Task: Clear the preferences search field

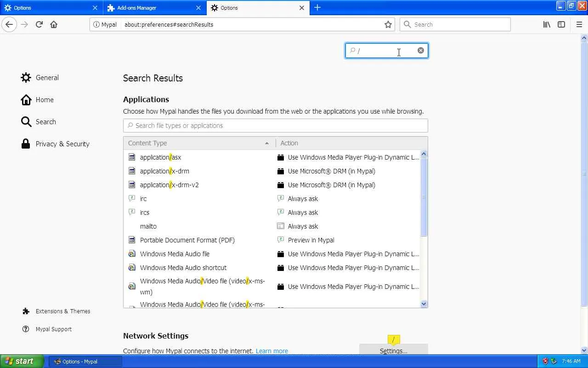Action: click(x=421, y=51)
